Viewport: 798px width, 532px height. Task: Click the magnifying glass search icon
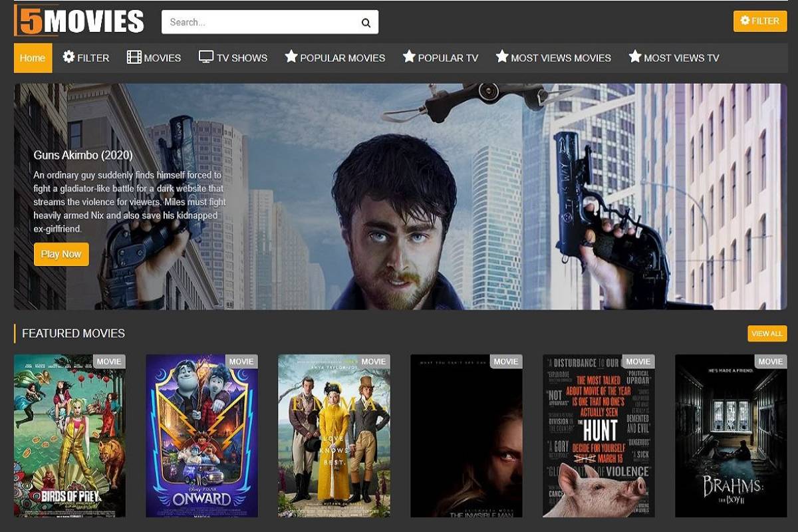point(366,23)
